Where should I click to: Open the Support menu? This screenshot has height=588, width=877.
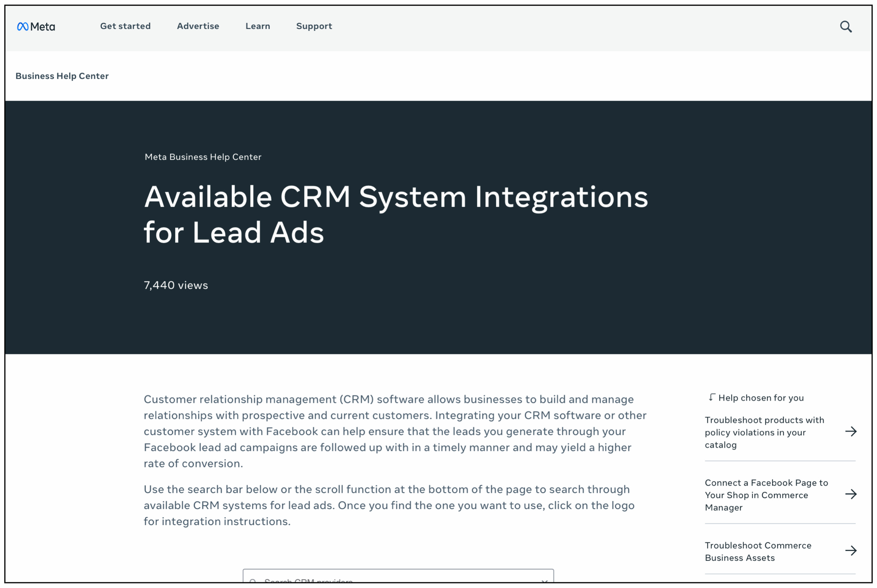(314, 26)
